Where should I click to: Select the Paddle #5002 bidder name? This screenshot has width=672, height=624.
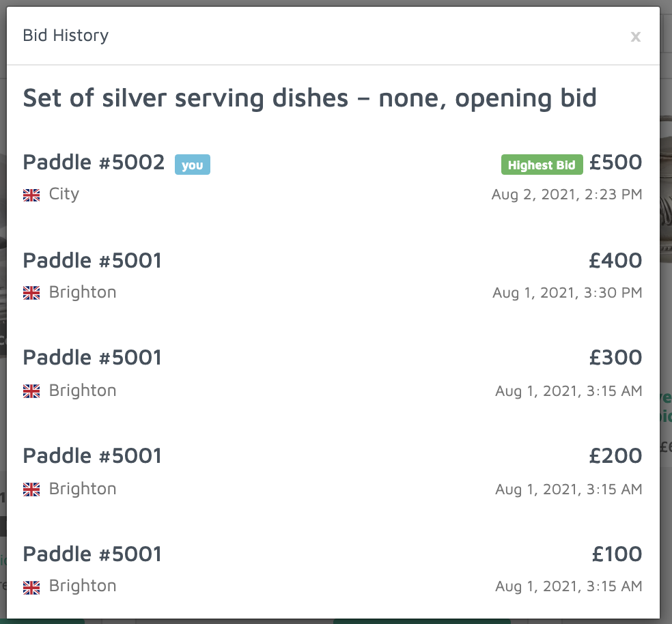(94, 162)
